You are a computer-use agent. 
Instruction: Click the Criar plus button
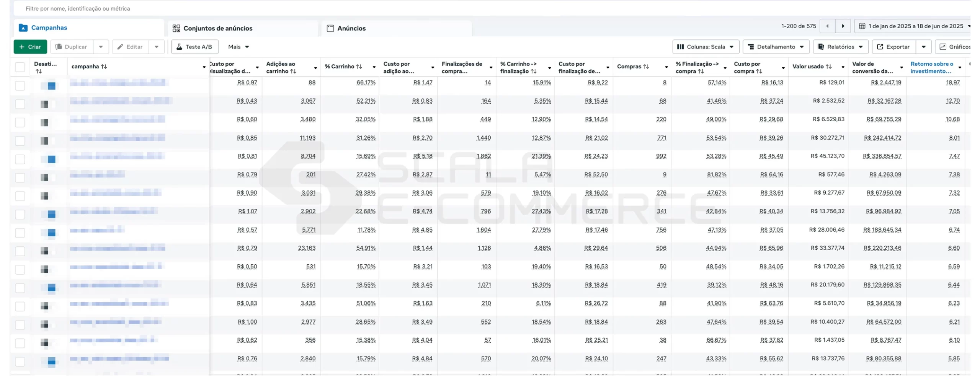pos(30,47)
